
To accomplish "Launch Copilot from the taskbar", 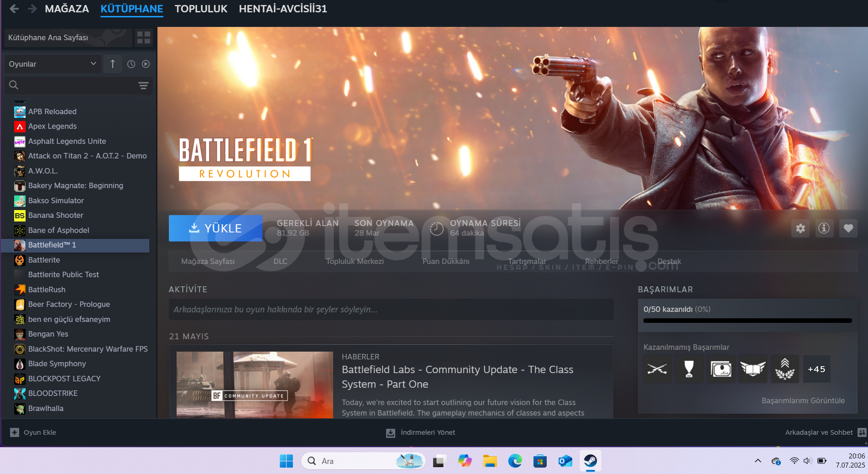I will 465,461.
